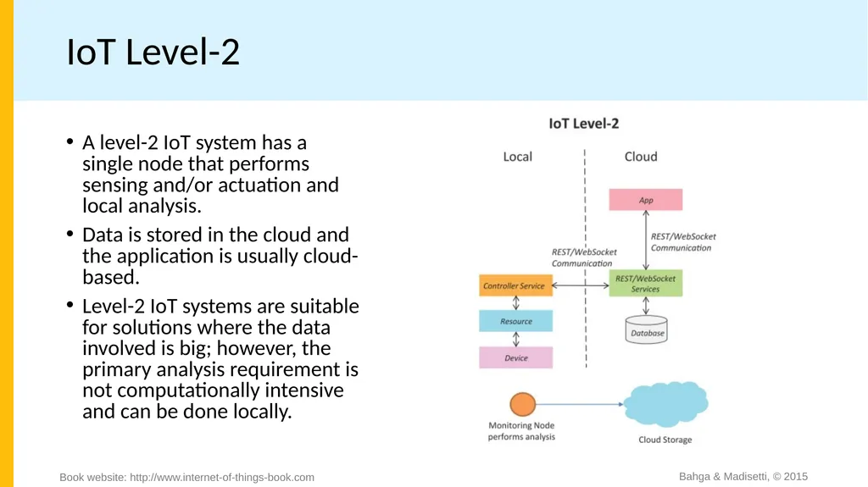Click the arrow between Resource and Device

click(516, 340)
